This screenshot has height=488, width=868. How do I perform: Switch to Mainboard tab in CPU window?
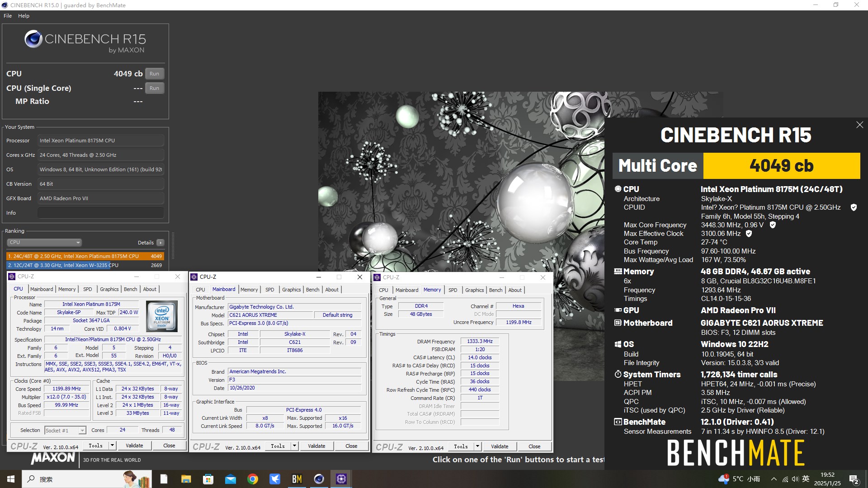(42, 289)
